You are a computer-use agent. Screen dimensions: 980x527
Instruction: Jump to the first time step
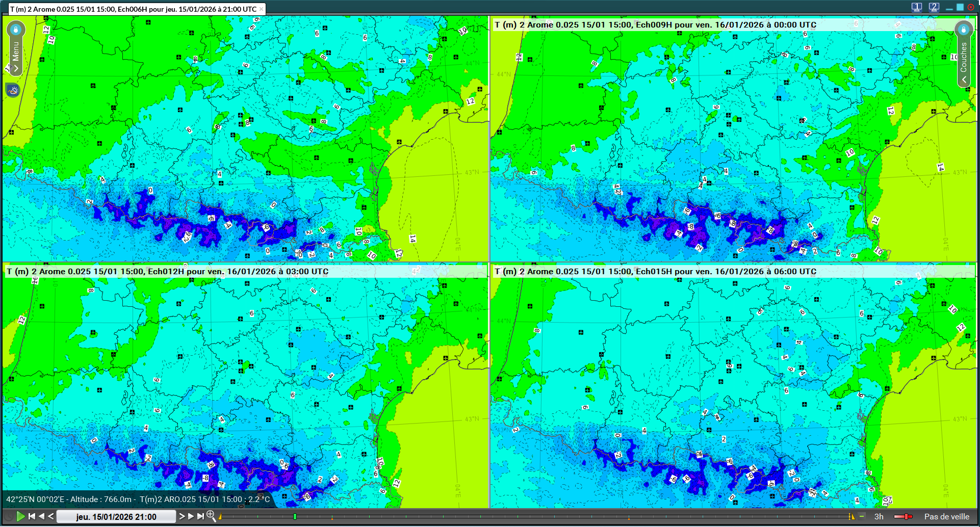[32, 516]
